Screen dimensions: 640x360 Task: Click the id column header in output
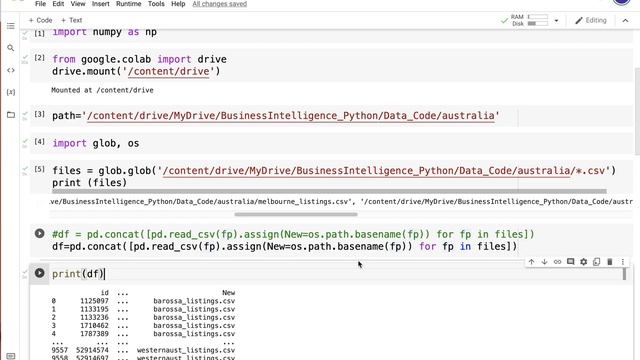click(x=104, y=293)
